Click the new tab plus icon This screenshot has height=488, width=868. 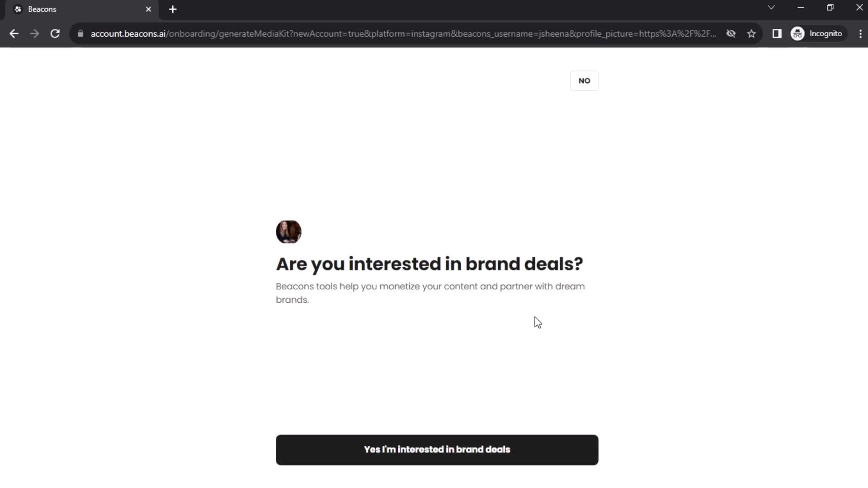(x=173, y=9)
